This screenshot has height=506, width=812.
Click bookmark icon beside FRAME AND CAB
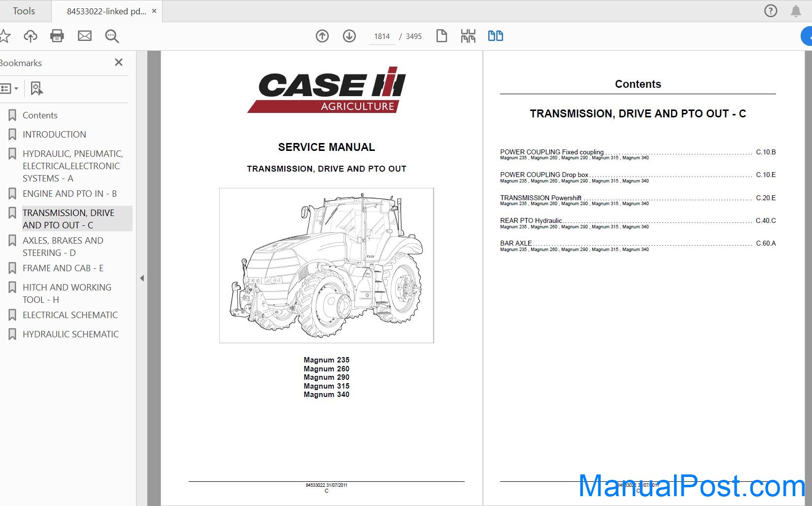tap(12, 268)
